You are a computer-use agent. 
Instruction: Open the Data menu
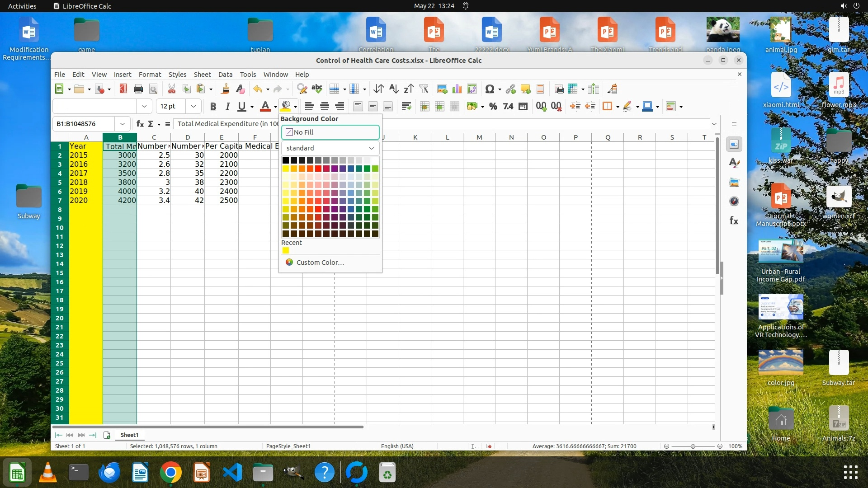coord(225,75)
